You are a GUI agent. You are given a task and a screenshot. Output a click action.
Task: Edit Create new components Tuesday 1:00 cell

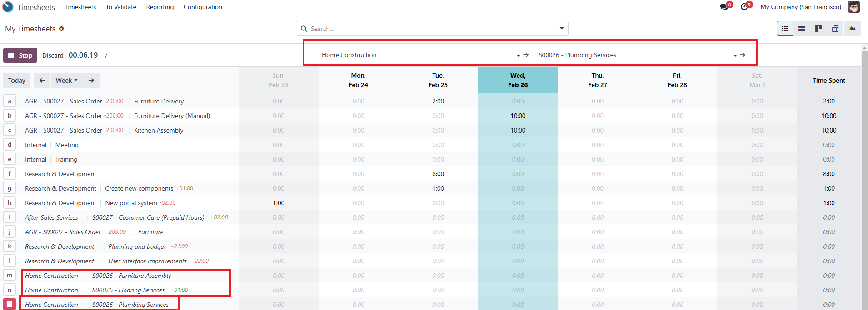pyautogui.click(x=438, y=188)
